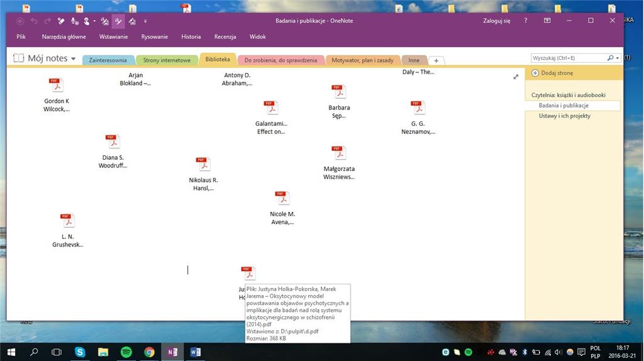Select the Gordon K Wilcock PDF icon
Image resolution: width=644 pixels, height=361 pixels.
[56, 86]
